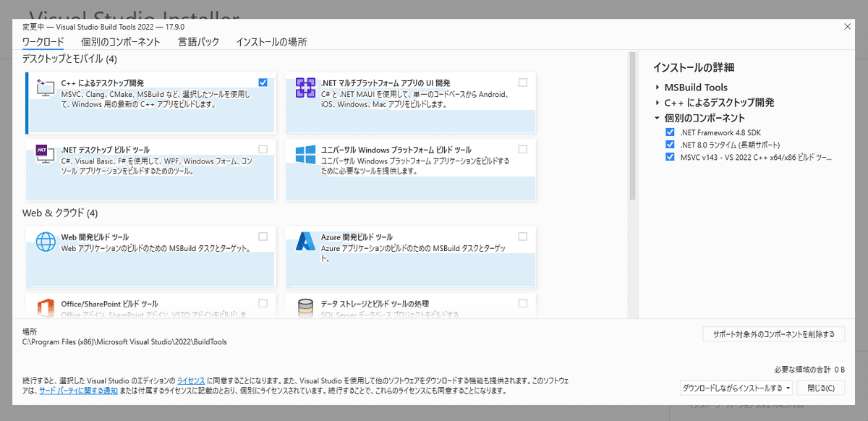Select the C++ によるデスクトップ開発 workload title
868x421 pixels.
[102, 82]
